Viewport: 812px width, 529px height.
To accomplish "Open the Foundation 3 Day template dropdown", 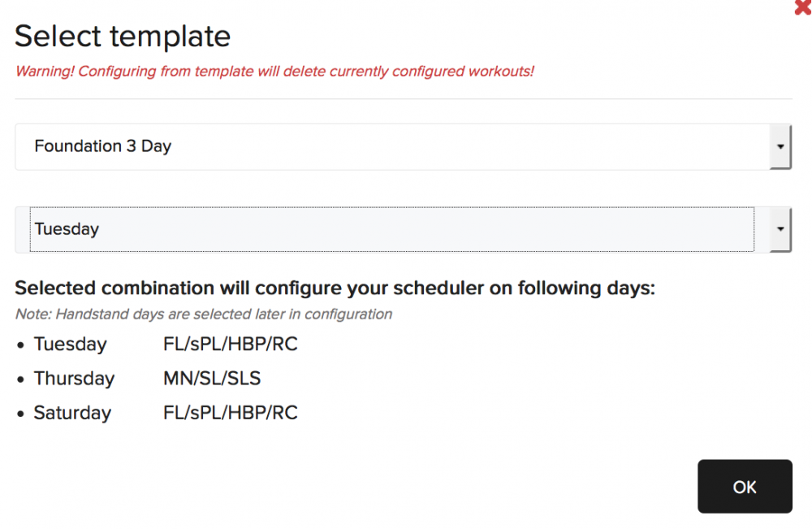I will point(403,146).
